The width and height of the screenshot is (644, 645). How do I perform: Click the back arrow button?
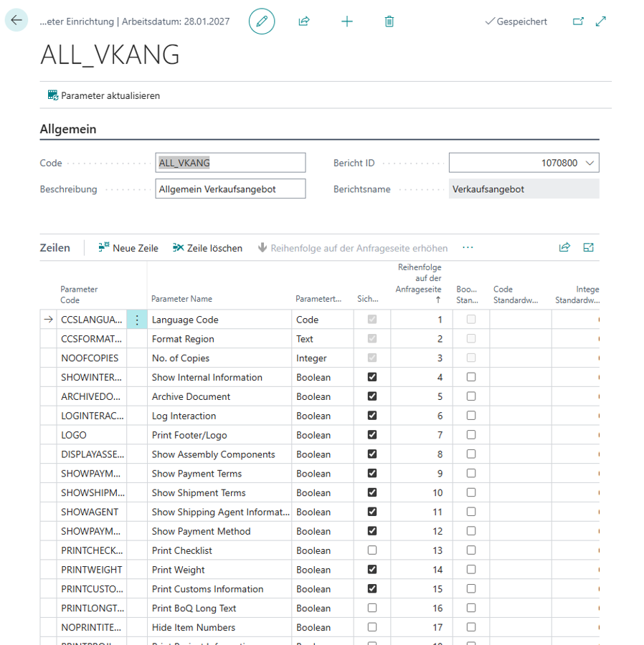coord(16,21)
